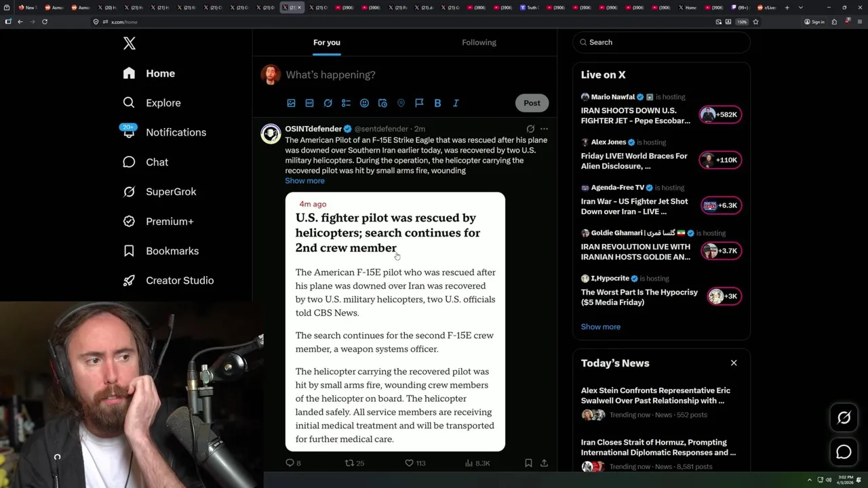Viewport: 868px width, 488px height.
Task: Open Premium+ in the sidebar
Action: [158, 222]
